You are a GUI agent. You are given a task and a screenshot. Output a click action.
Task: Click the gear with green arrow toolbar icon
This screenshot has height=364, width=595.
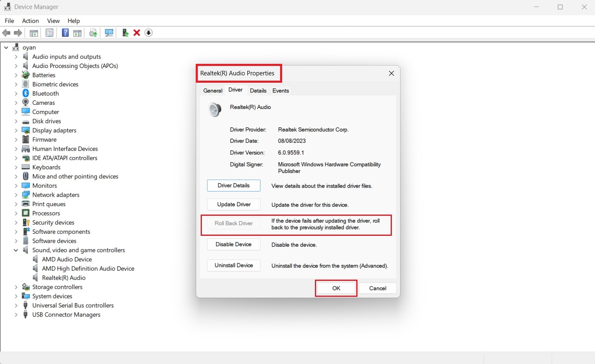tap(93, 33)
